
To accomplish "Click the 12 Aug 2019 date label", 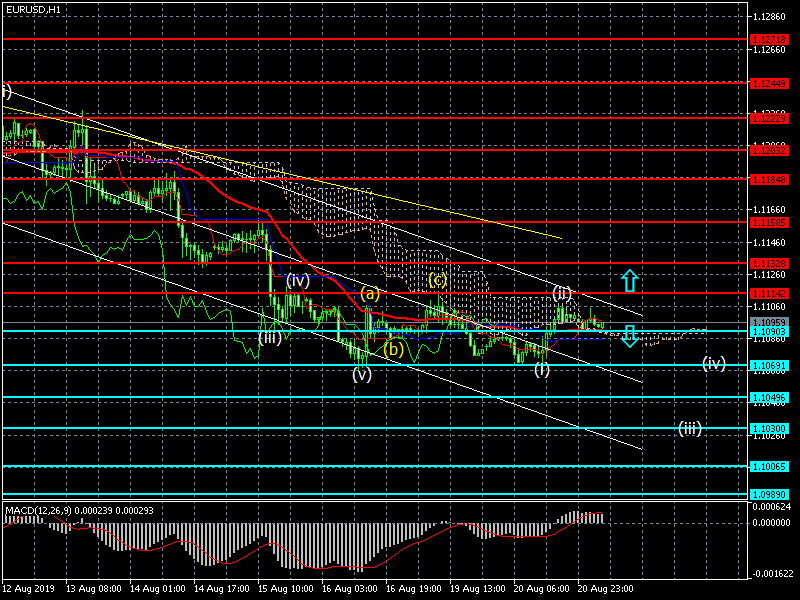I will click(x=28, y=589).
